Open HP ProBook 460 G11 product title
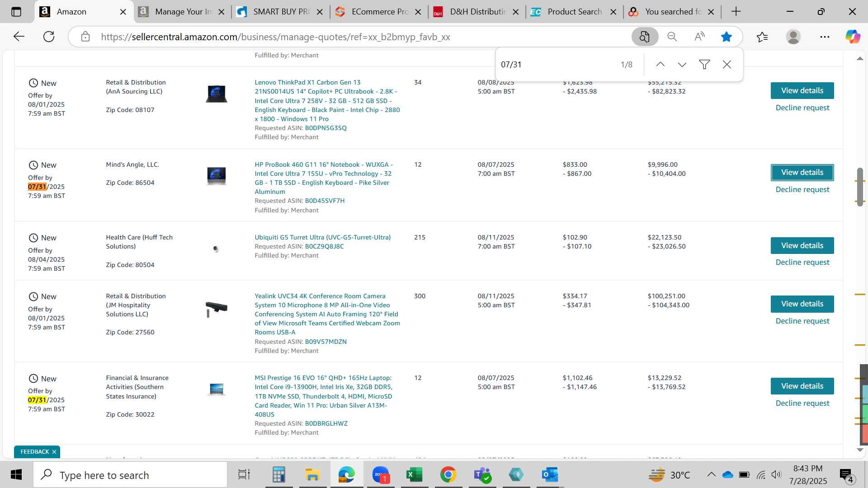The width and height of the screenshot is (868, 488). click(324, 178)
